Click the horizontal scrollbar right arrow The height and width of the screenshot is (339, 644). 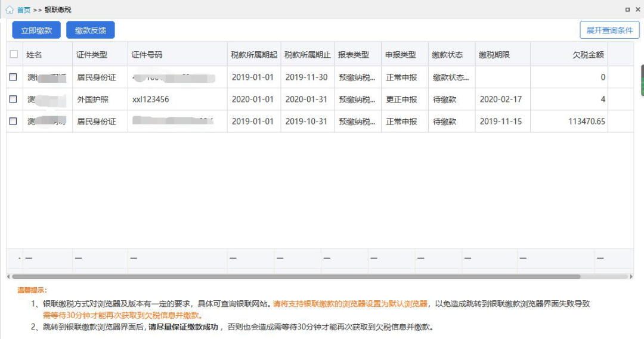(x=631, y=276)
